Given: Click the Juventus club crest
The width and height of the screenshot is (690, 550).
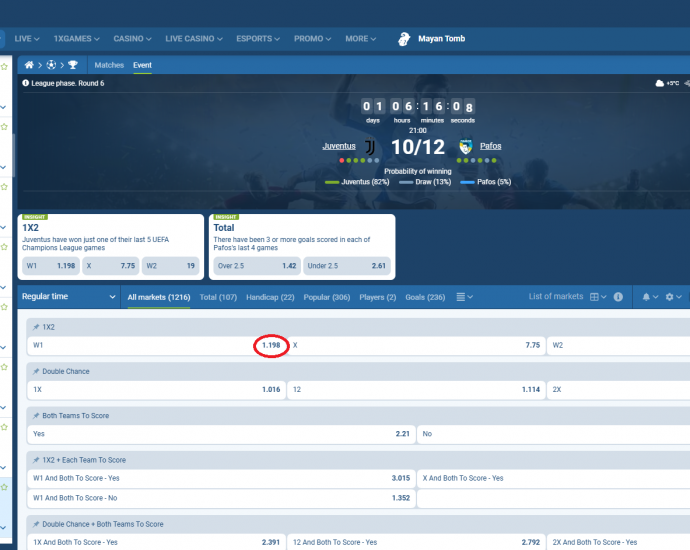Looking at the screenshot, I should 369,147.
